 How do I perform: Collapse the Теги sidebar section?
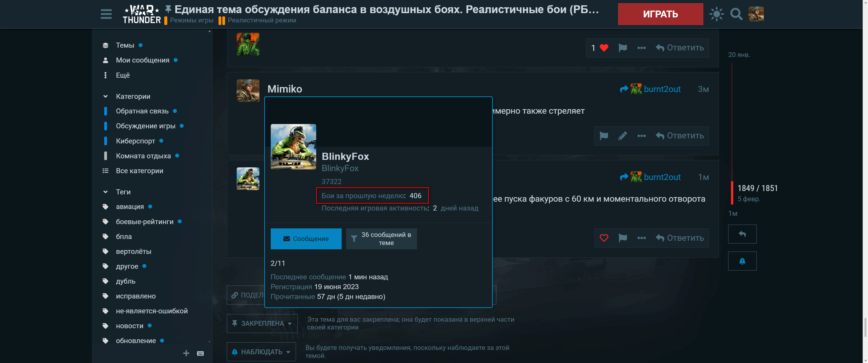click(x=105, y=192)
